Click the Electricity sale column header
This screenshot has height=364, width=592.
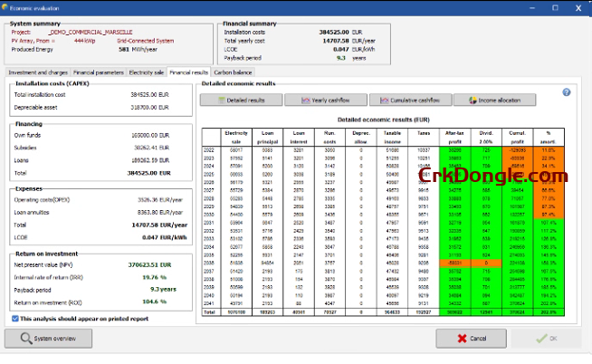(212, 137)
